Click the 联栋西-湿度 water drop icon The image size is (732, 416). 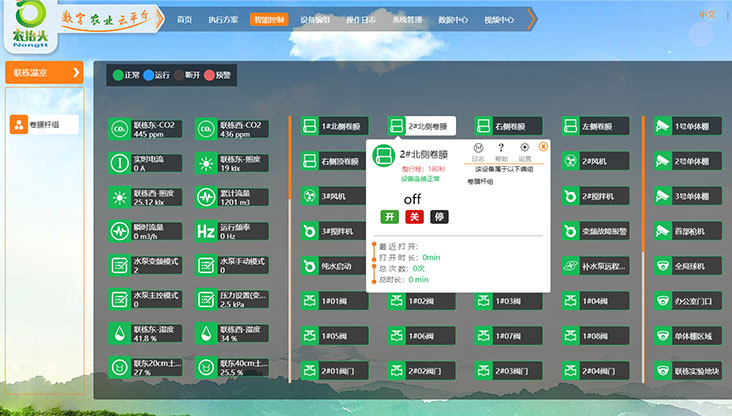205,333
